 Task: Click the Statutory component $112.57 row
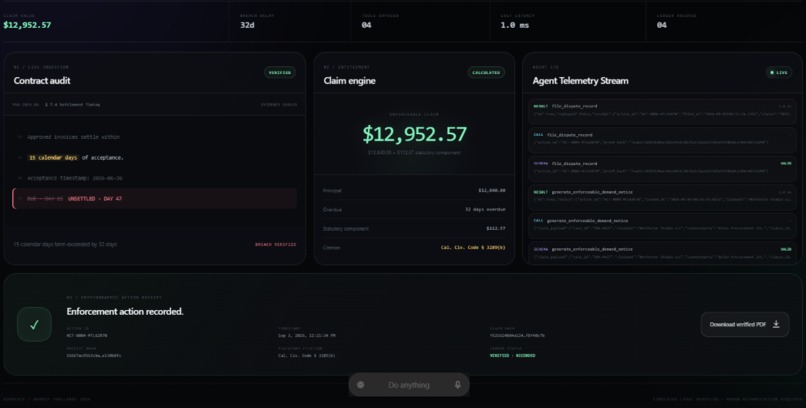(x=414, y=229)
